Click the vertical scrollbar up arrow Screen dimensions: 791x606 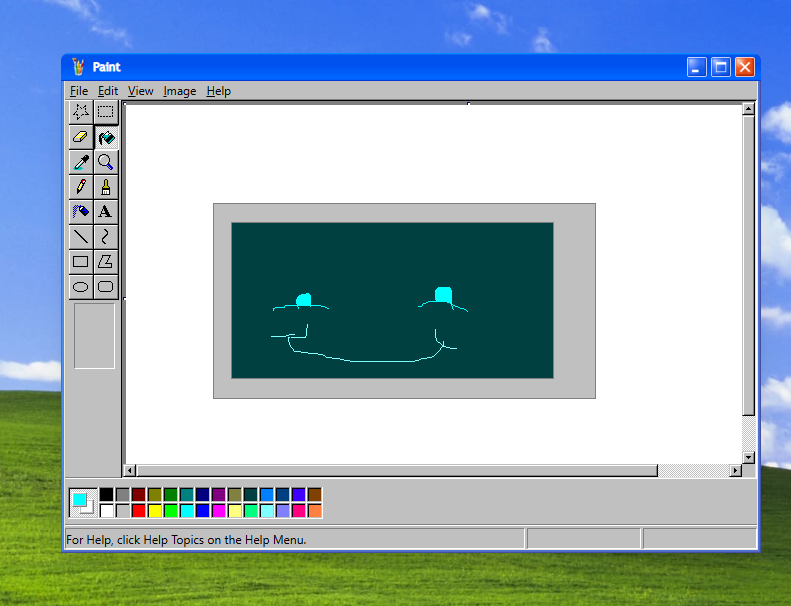click(749, 108)
